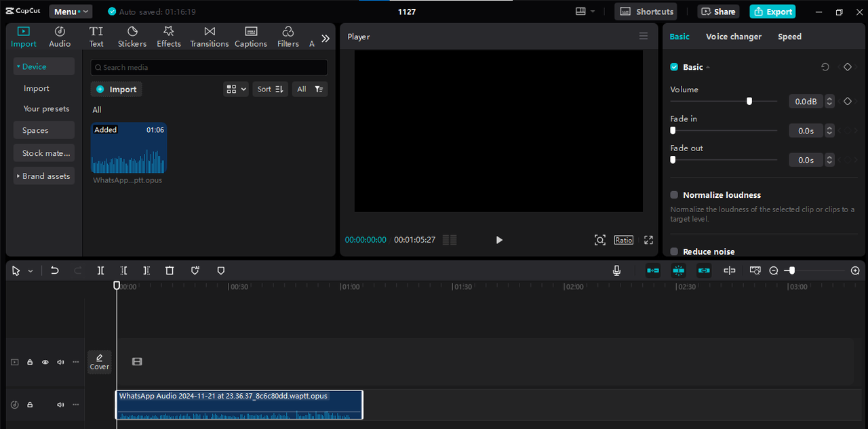
Task: Open the Stickers tab
Action: click(x=132, y=37)
